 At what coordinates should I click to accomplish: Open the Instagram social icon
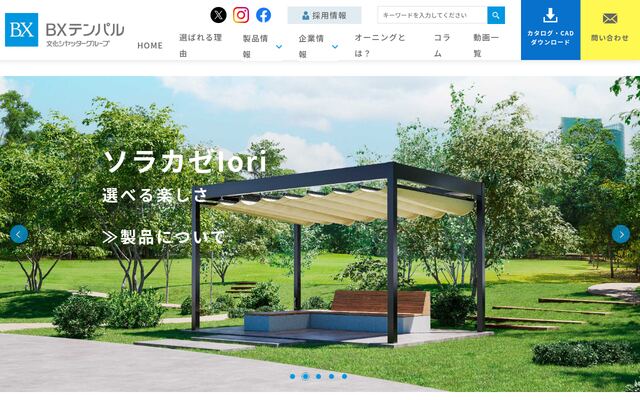[241, 15]
